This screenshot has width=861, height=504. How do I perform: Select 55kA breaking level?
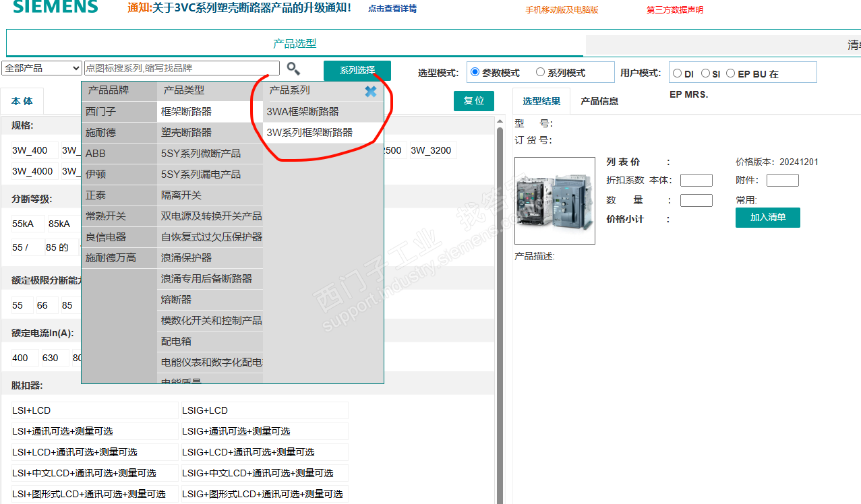point(26,223)
